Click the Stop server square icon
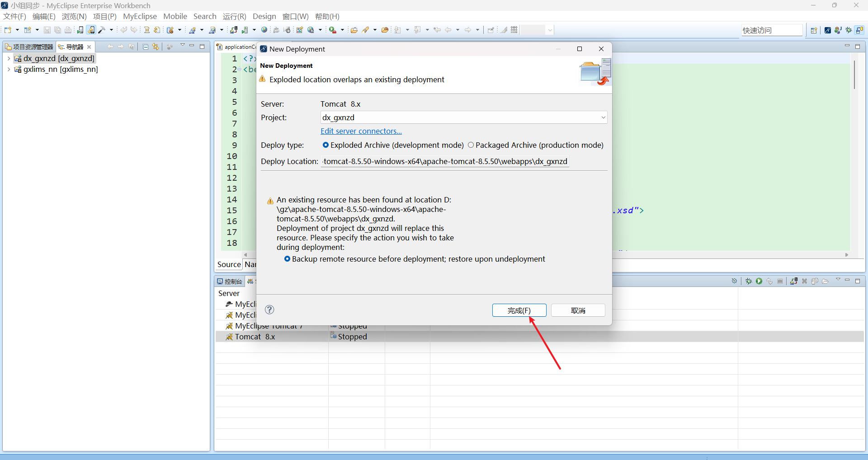The width and height of the screenshot is (868, 460). click(780, 281)
